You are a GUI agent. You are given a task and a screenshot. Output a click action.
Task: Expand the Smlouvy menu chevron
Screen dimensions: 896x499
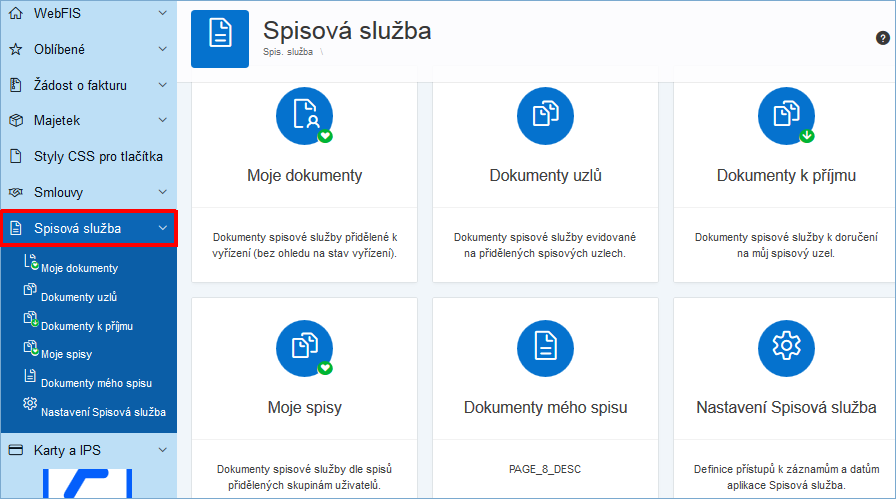click(162, 192)
